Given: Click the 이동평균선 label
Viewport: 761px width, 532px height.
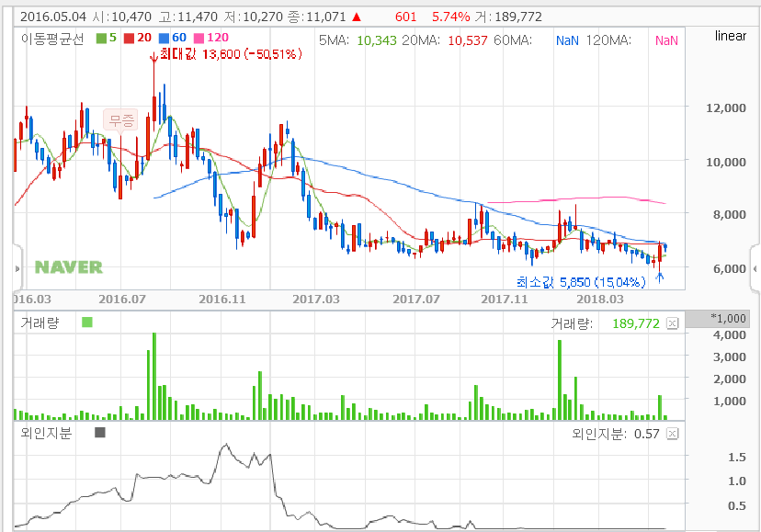Looking at the screenshot, I should pyautogui.click(x=51, y=38).
